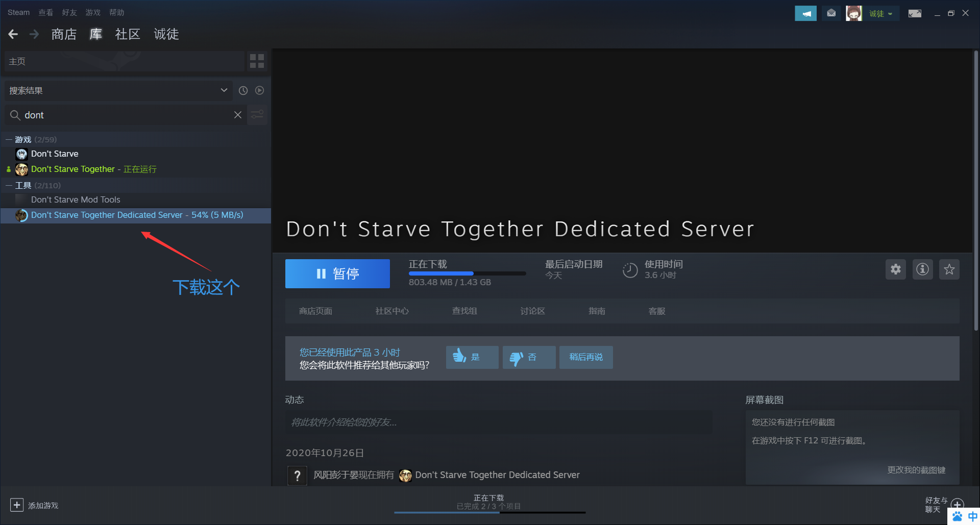Open the 客服 tab
Viewport: 980px width, 525px height.
pos(657,311)
